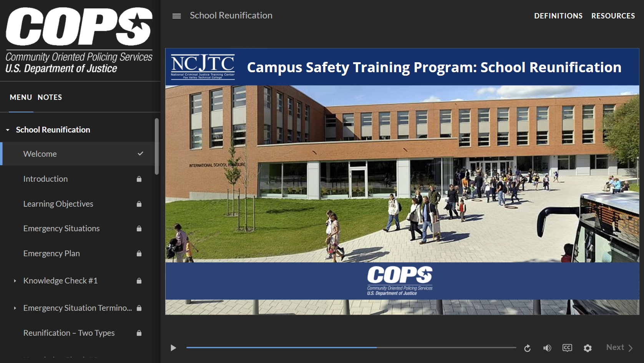
Task: Click the playback seekbar progress track
Action: click(x=351, y=348)
